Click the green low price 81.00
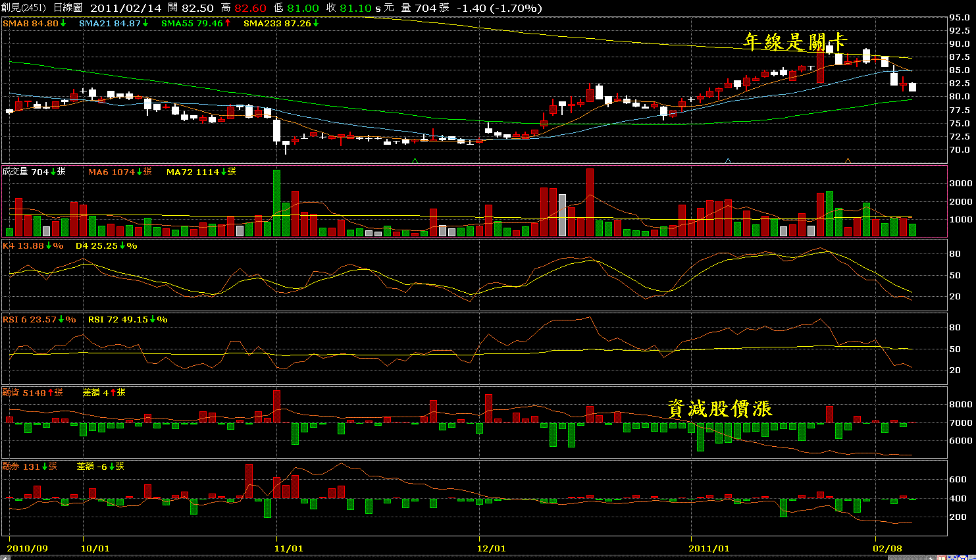 coord(303,8)
